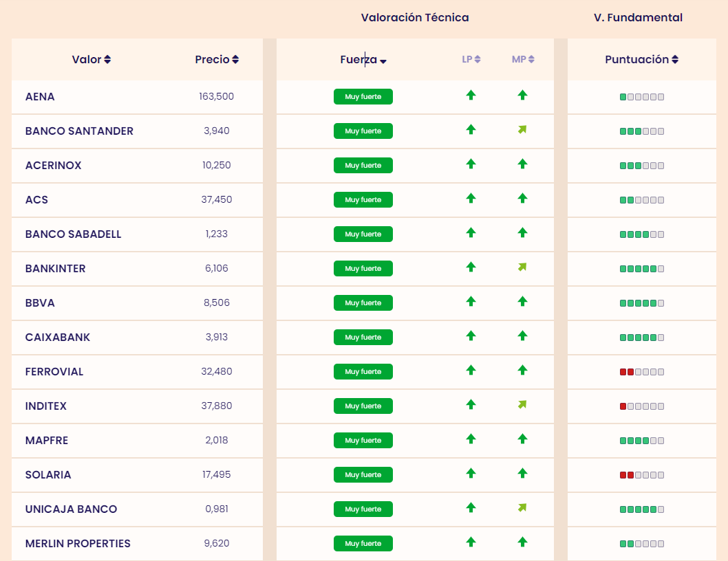Open UNICAJA BANCO stock page
The image size is (728, 561).
coord(71,509)
